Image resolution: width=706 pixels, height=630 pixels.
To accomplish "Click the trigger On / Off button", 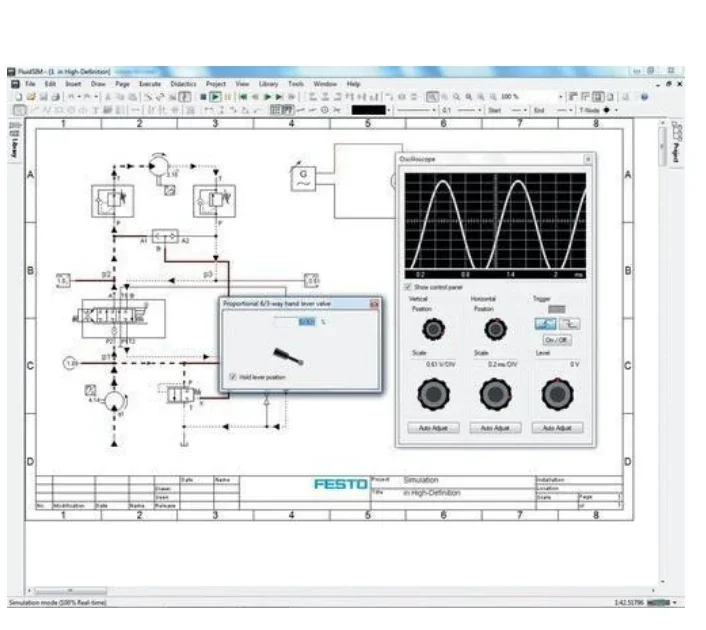I will pos(557,340).
